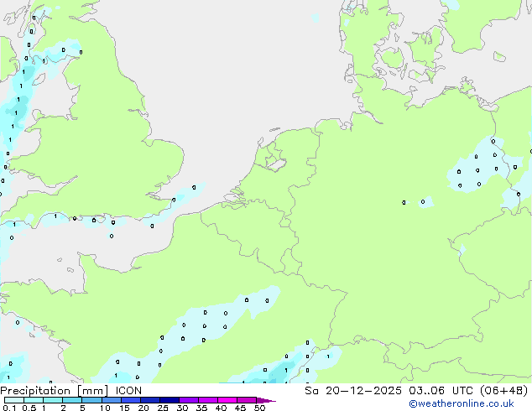Click the weatheronline.co.uk copyright link
The image size is (532, 411).
(462, 403)
